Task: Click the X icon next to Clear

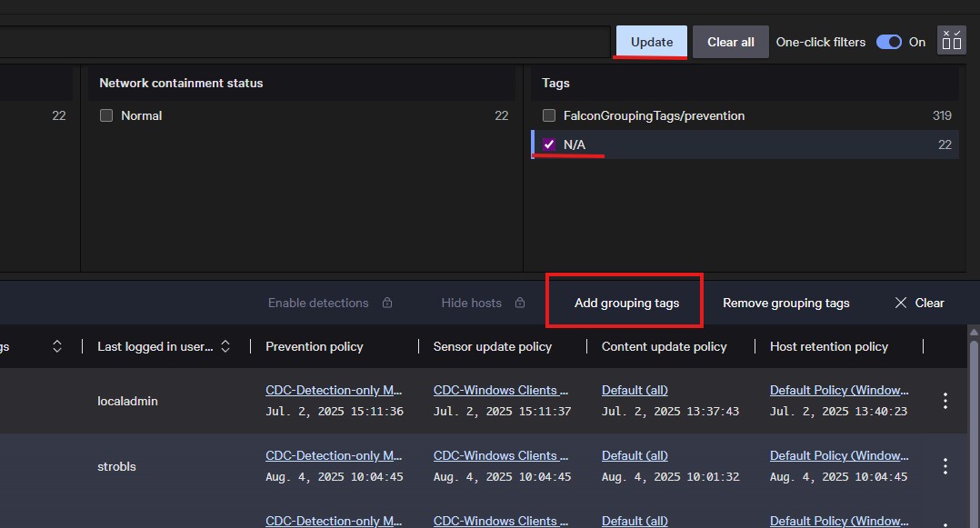Action: pyautogui.click(x=901, y=303)
